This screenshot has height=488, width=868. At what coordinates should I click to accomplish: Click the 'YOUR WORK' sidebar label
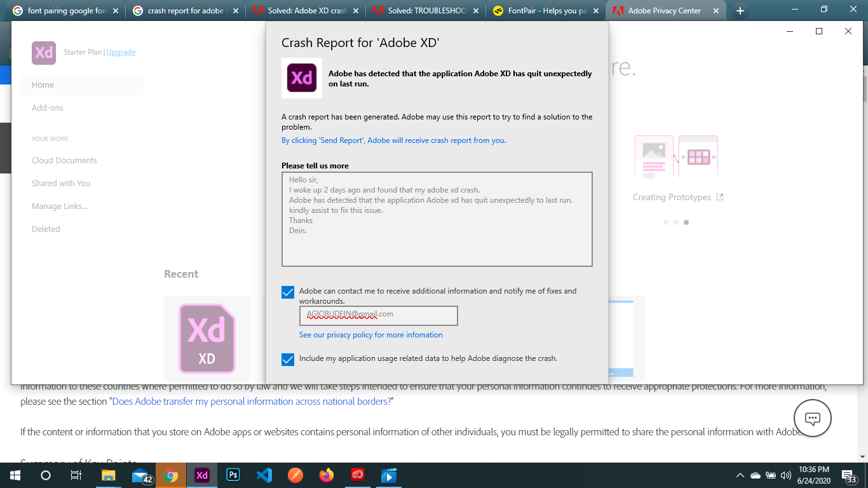pyautogui.click(x=50, y=139)
